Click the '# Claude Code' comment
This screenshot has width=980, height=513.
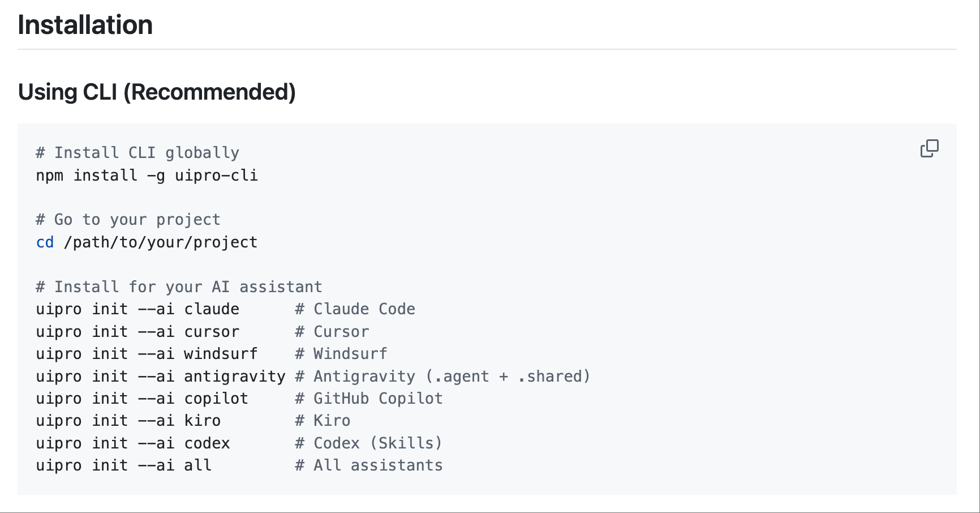(x=355, y=309)
